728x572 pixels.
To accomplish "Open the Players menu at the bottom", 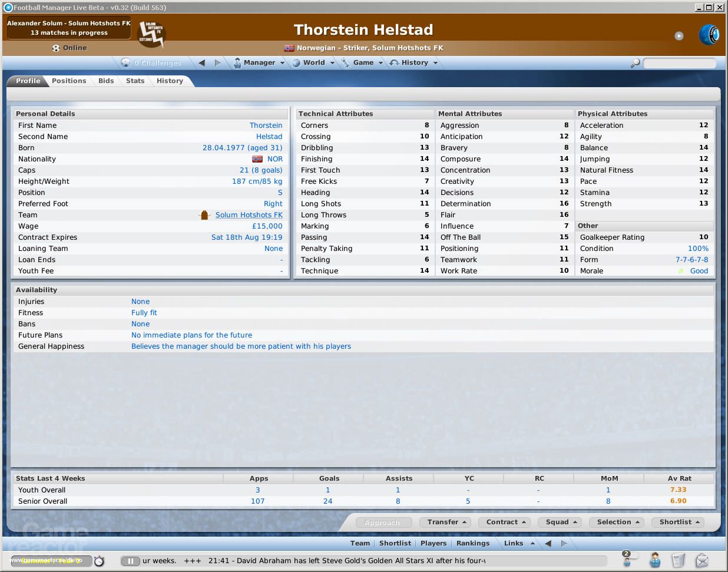I will [434, 543].
